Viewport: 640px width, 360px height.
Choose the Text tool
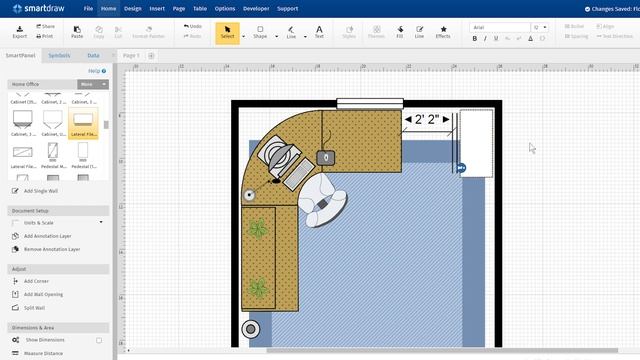pos(319,32)
